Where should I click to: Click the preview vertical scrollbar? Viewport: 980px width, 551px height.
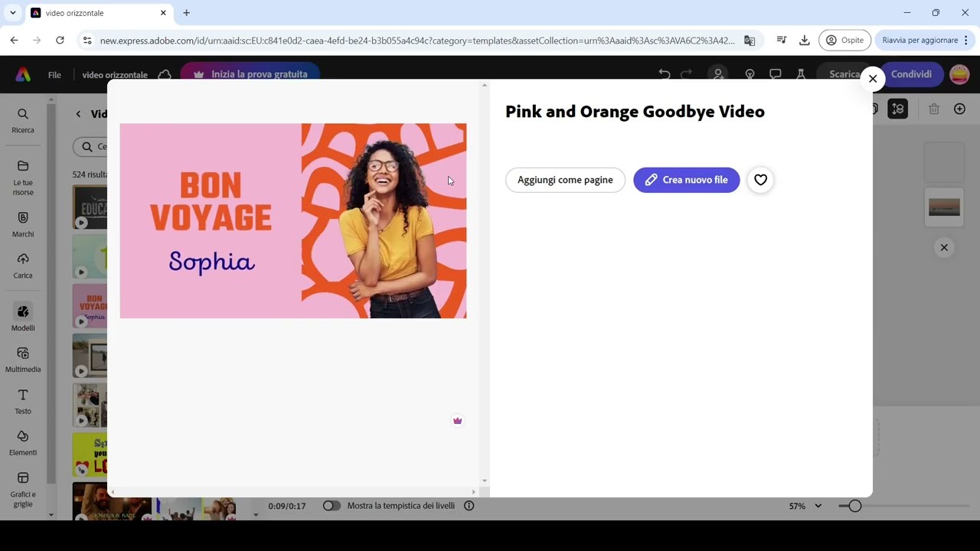[x=485, y=283]
